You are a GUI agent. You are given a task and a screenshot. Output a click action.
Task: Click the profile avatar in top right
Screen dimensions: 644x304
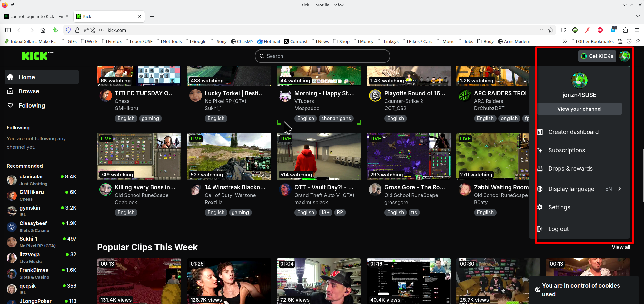coord(625,56)
